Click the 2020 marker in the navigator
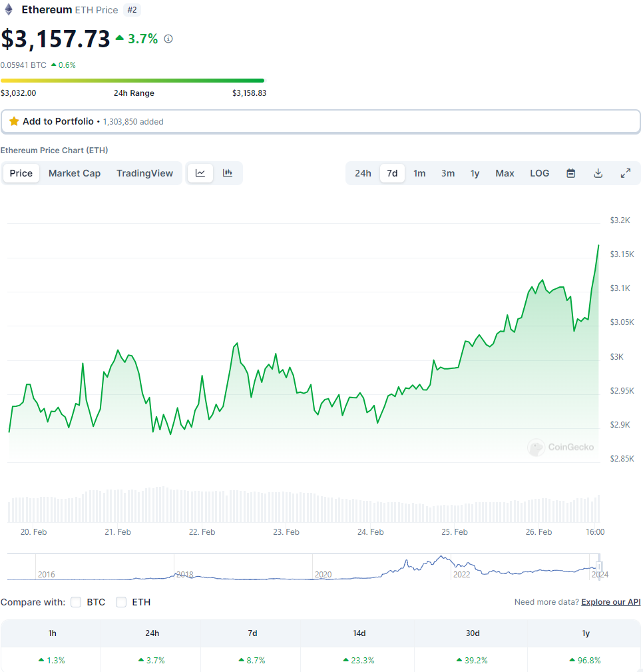 (323, 574)
